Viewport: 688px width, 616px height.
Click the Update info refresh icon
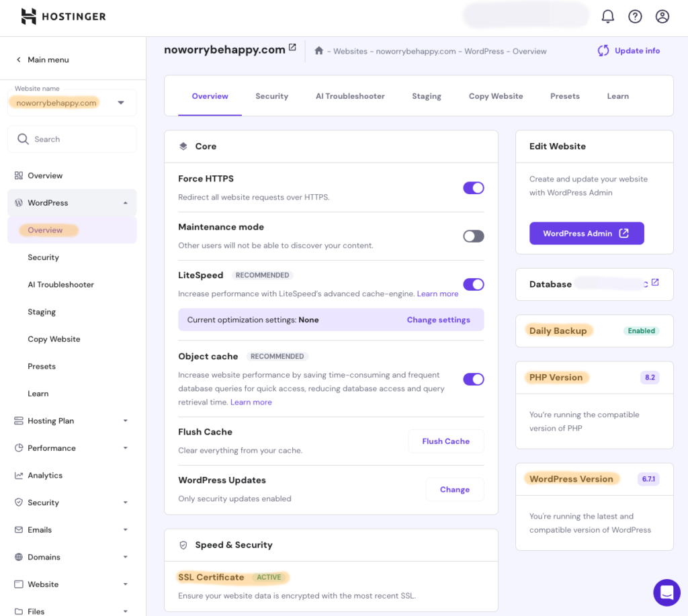click(x=603, y=51)
